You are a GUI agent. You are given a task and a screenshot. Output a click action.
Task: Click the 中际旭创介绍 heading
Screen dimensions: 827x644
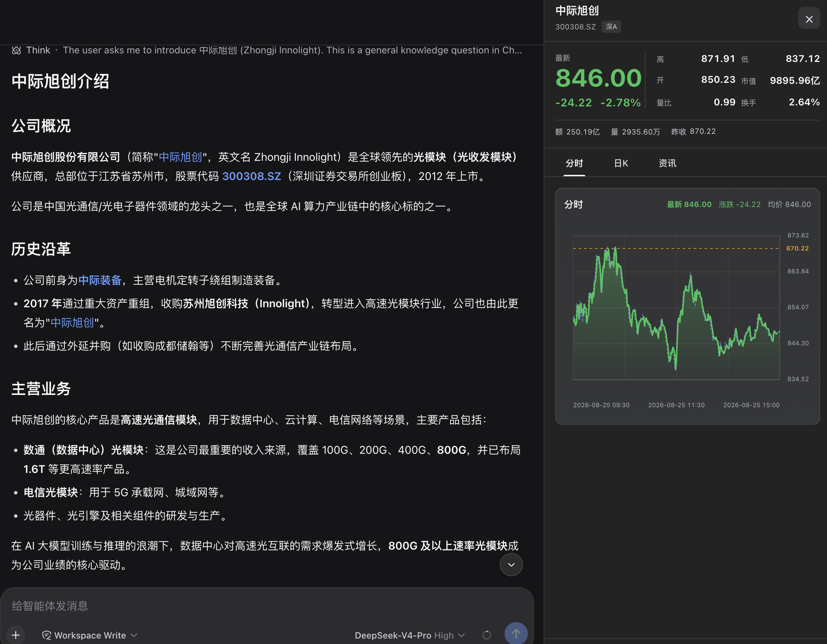pyautogui.click(x=61, y=81)
